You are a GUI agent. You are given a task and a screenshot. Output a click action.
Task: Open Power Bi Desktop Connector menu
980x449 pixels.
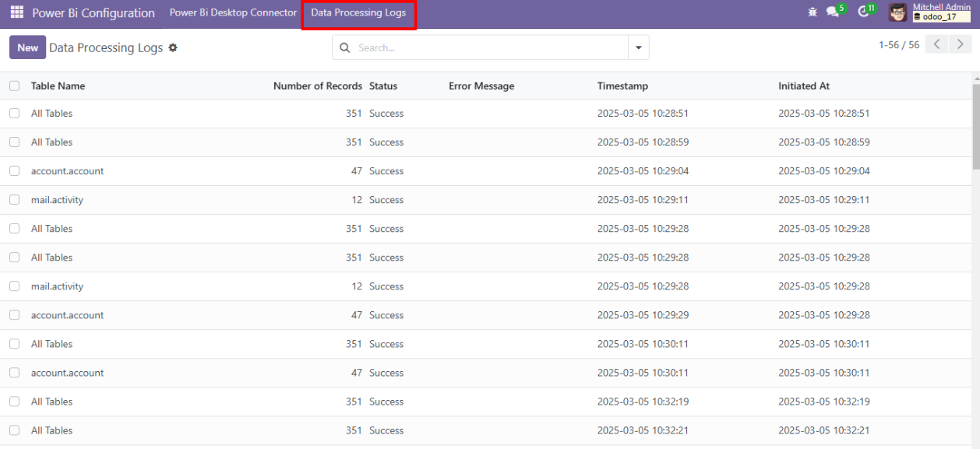[x=233, y=13]
